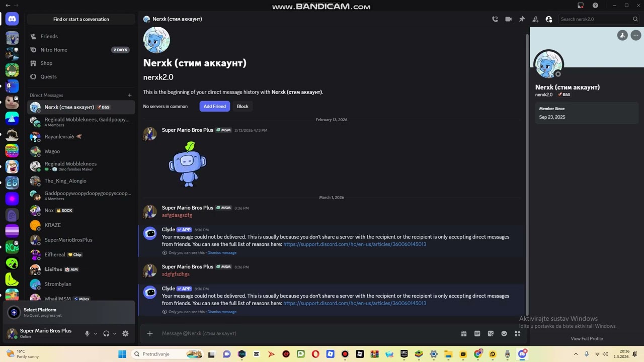This screenshot has width=644, height=362.
Task: Open DM with Wagoo
Action: (x=81, y=151)
